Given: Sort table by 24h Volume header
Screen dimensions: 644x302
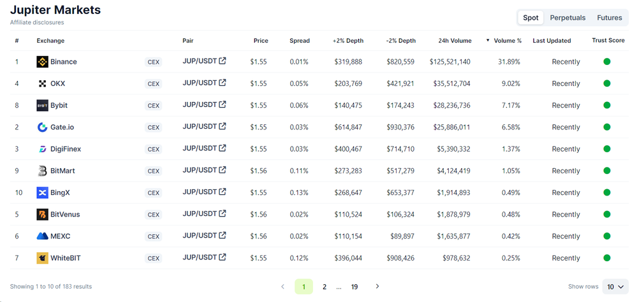Looking at the screenshot, I should click(x=455, y=41).
